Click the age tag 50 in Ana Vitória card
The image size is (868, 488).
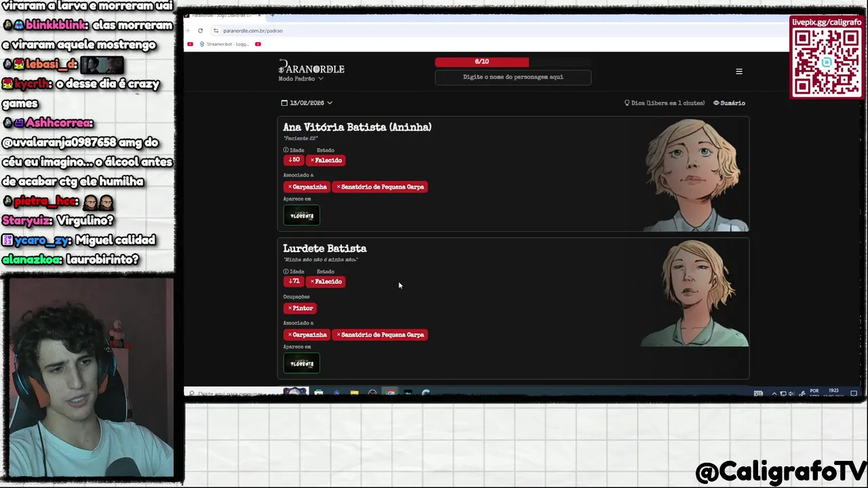click(x=294, y=160)
